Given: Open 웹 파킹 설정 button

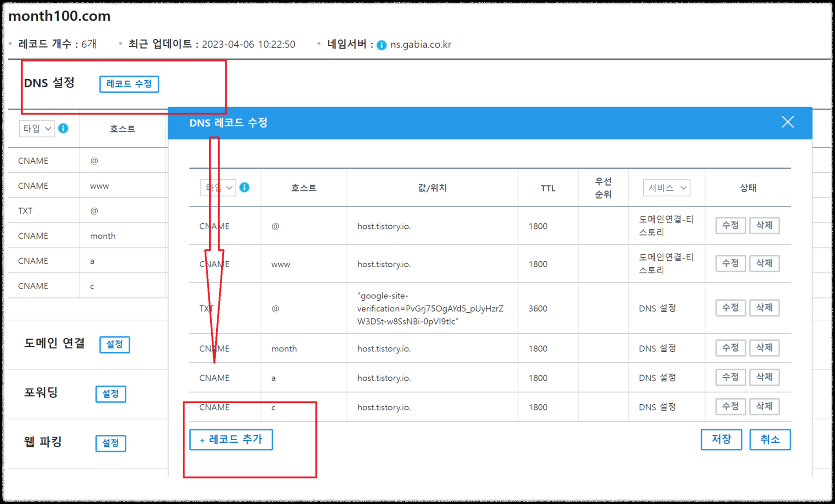Looking at the screenshot, I should pos(111,443).
